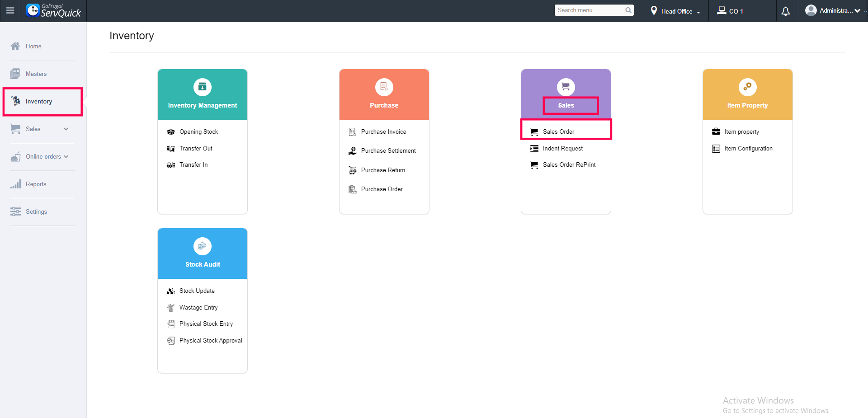Click the Inventory Management card header icon
The height and width of the screenshot is (418, 868).
[x=203, y=87]
